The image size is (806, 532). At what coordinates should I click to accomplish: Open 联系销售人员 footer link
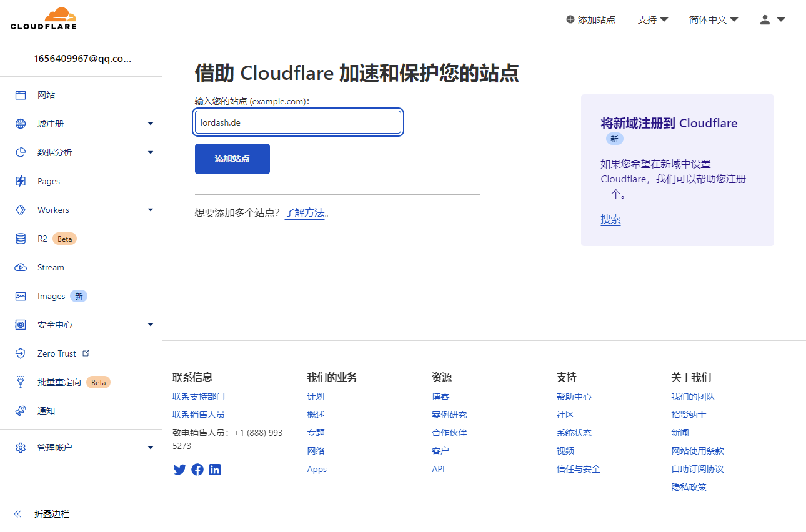point(199,415)
